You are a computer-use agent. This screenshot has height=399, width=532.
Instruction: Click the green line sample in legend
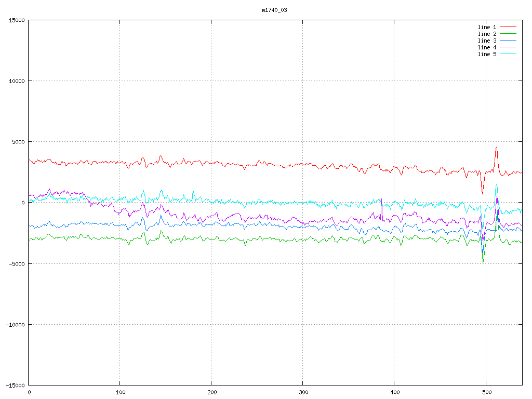(x=509, y=33)
